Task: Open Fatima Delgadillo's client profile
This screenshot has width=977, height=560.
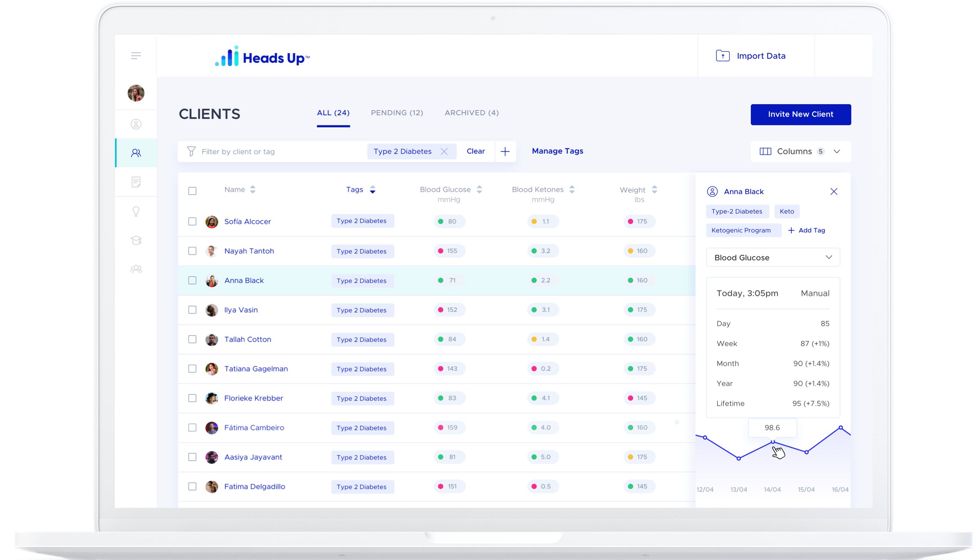Action: tap(255, 487)
